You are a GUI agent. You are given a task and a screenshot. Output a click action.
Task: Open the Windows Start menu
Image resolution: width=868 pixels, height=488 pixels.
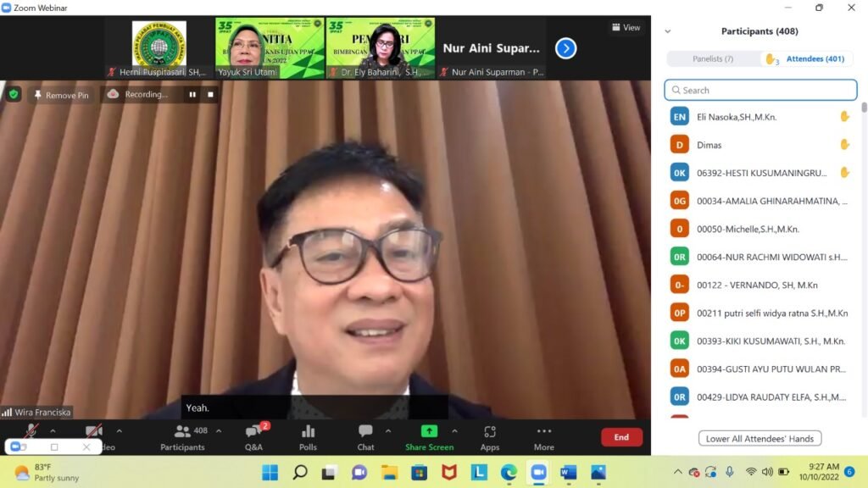(270, 473)
